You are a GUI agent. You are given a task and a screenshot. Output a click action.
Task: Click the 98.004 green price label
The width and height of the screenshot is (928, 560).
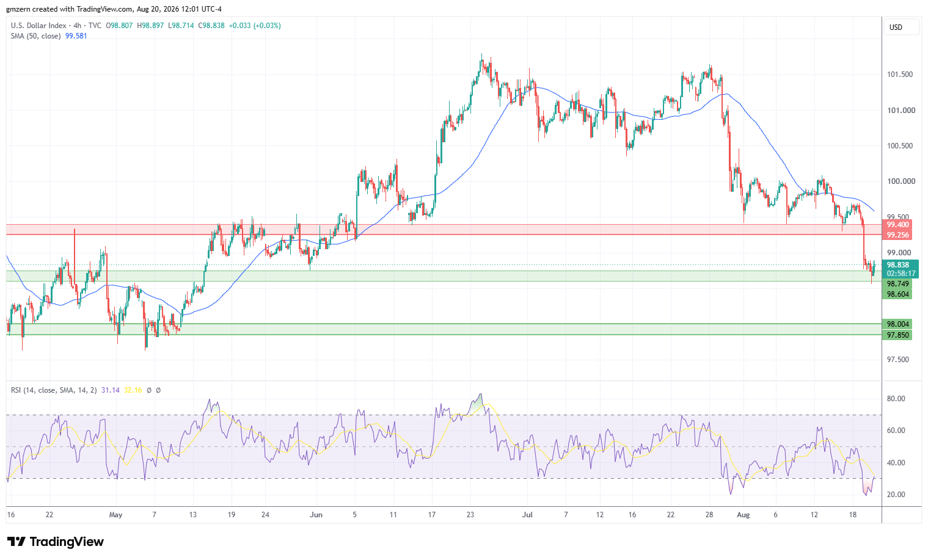click(897, 324)
